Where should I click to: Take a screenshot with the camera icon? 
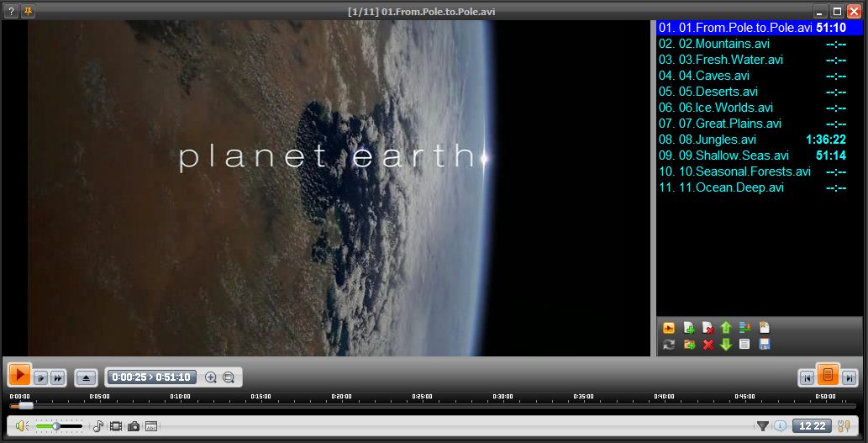point(133,426)
